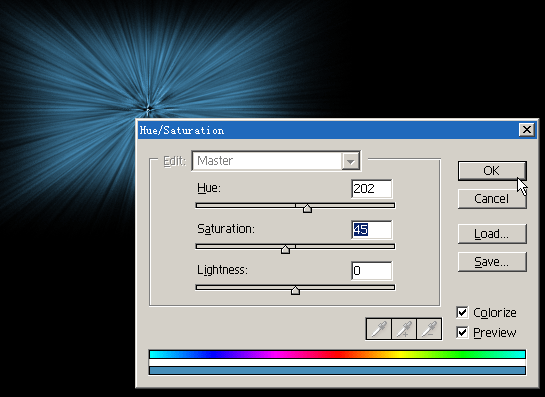Open the Edit Master dropdown arrow

click(350, 161)
